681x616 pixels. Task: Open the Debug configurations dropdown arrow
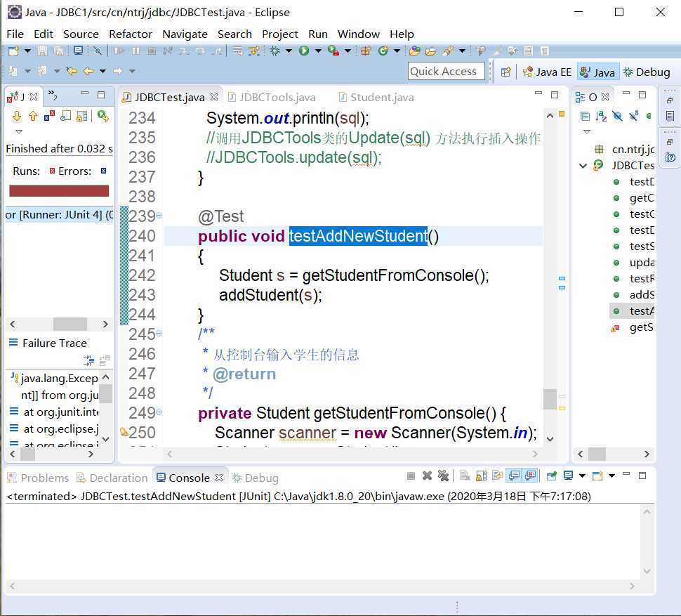[x=289, y=51]
